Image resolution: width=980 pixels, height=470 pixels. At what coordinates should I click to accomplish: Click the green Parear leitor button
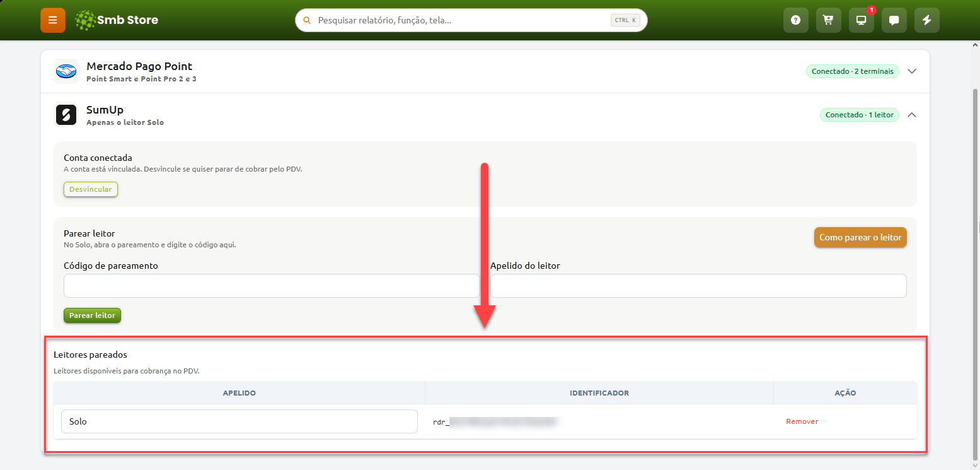[x=92, y=315]
